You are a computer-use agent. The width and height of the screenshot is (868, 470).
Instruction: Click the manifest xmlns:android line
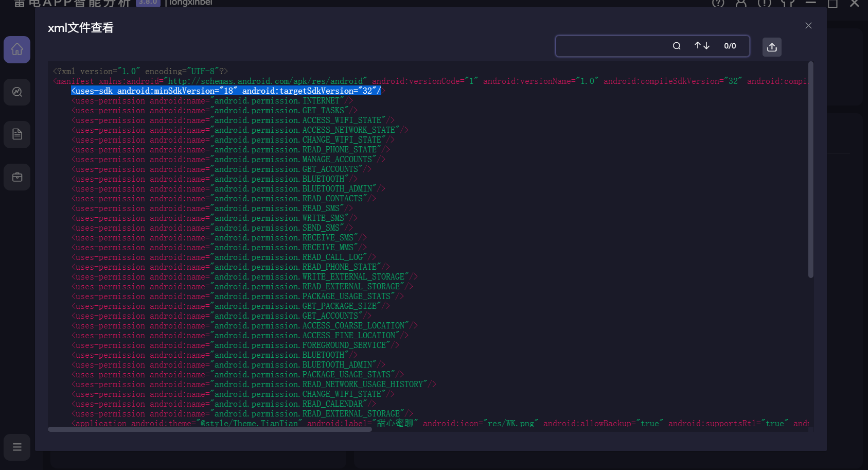click(430, 81)
